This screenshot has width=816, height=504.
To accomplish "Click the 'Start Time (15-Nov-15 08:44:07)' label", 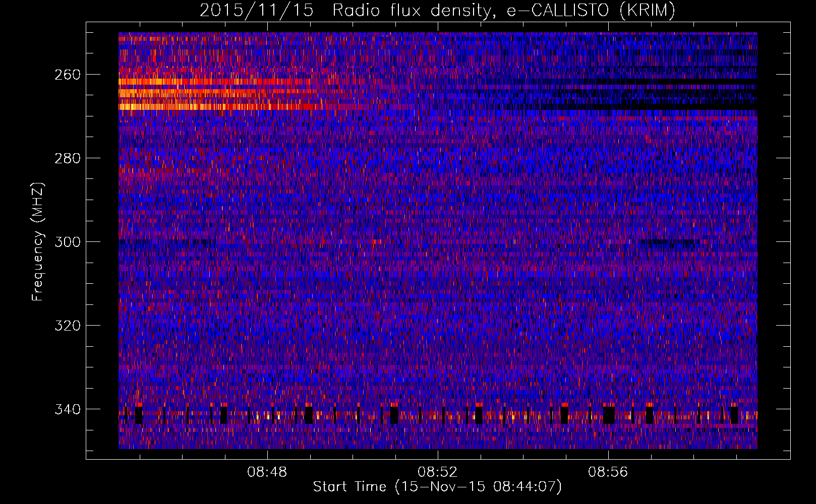I will (x=437, y=487).
